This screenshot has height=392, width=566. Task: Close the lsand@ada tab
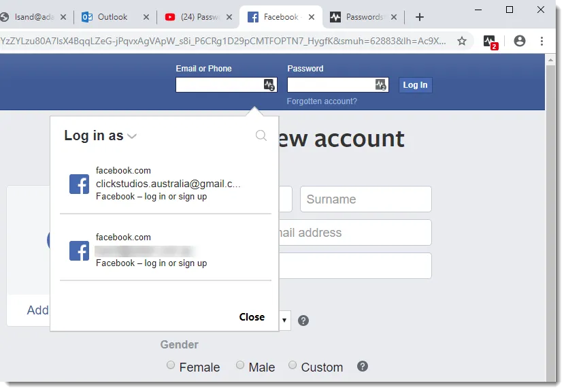pyautogui.click(x=63, y=17)
